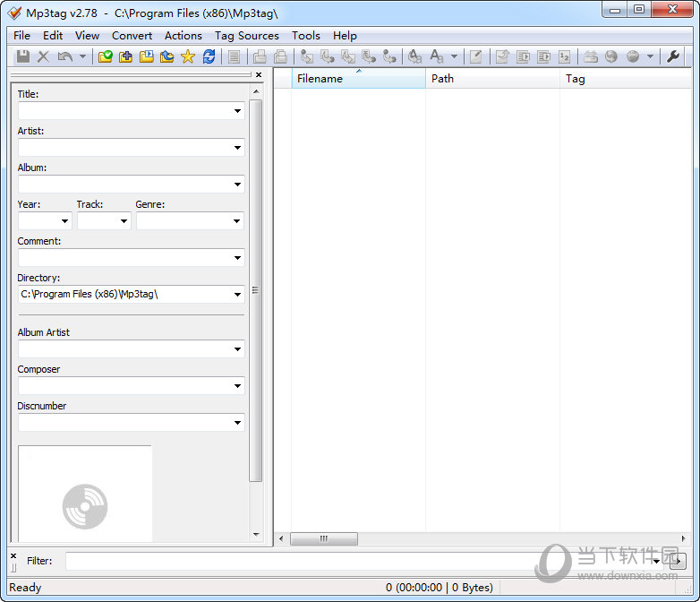The height and width of the screenshot is (602, 700).
Task: Expand the Artist field dropdown
Action: point(237,148)
